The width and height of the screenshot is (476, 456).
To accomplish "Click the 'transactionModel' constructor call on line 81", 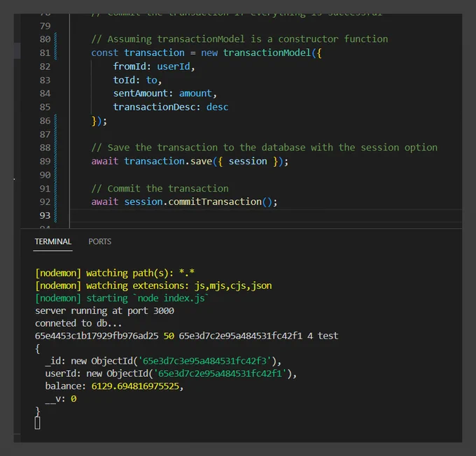I will 267,52.
